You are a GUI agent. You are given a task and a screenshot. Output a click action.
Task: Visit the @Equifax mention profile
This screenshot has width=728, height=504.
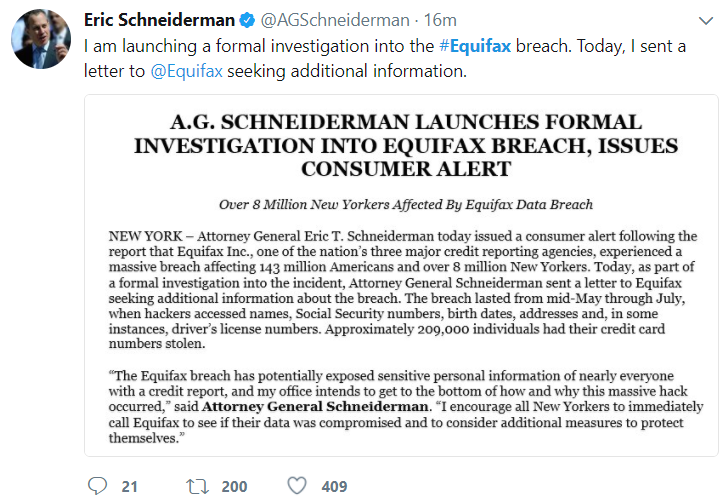coord(187,71)
